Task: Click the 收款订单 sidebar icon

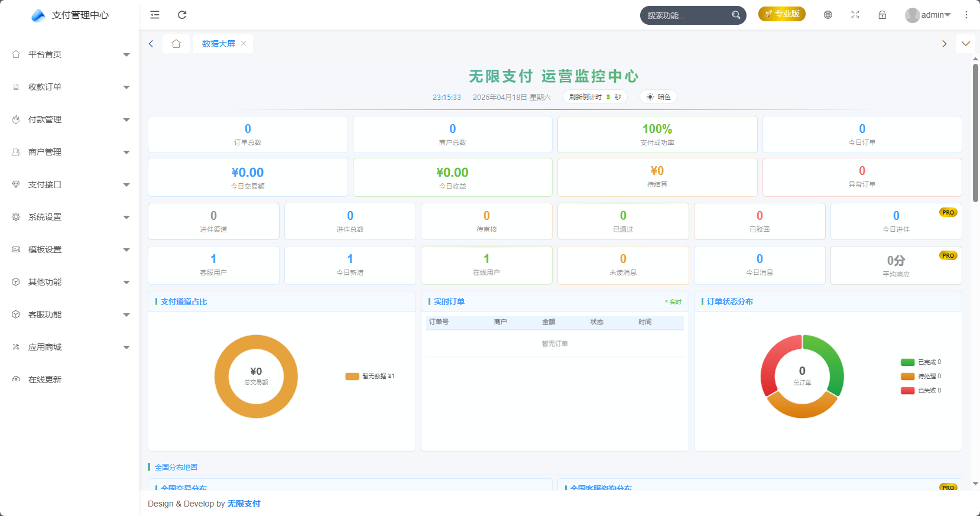Action: pos(16,87)
